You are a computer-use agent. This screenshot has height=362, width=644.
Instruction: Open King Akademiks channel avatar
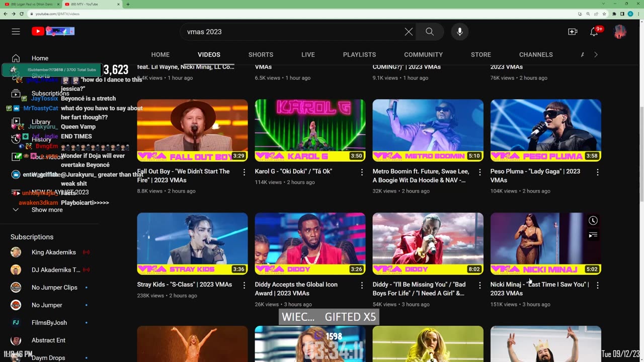pos(16,252)
